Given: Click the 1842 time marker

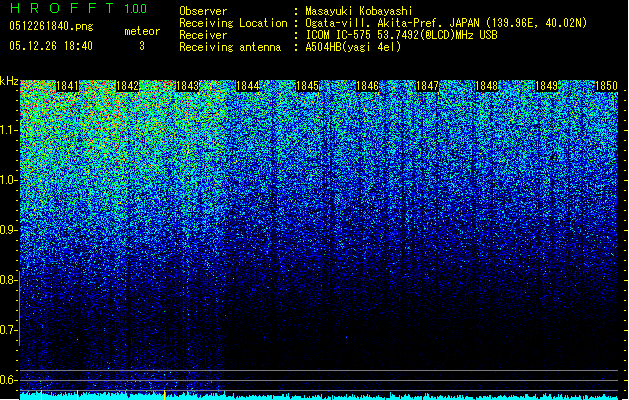Looking at the screenshot, I should click(x=127, y=86).
